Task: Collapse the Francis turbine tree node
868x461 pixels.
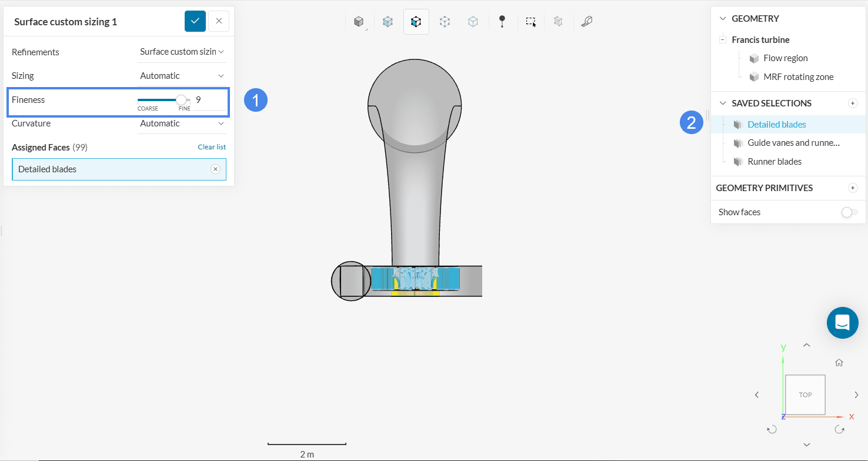Action: 722,40
